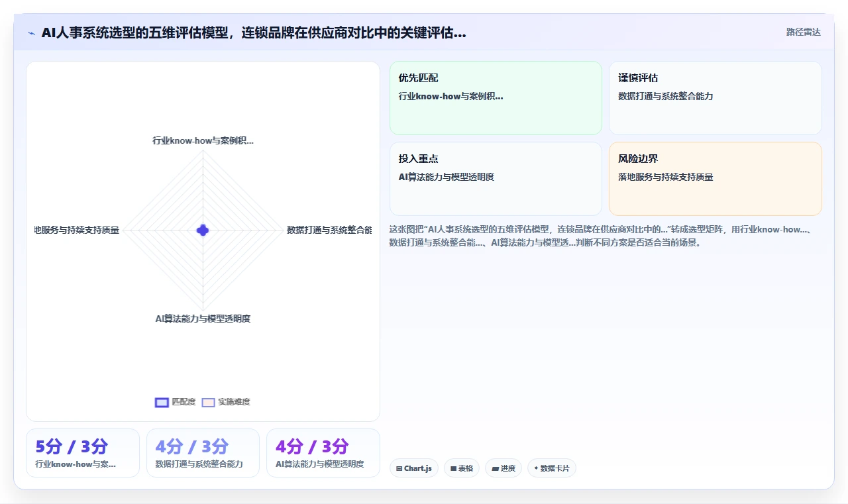
Task: Click the blue data point at radar center
Action: (x=203, y=230)
